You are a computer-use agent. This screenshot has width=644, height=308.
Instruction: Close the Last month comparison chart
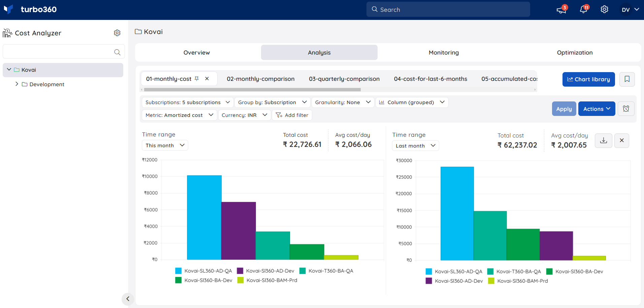622,141
